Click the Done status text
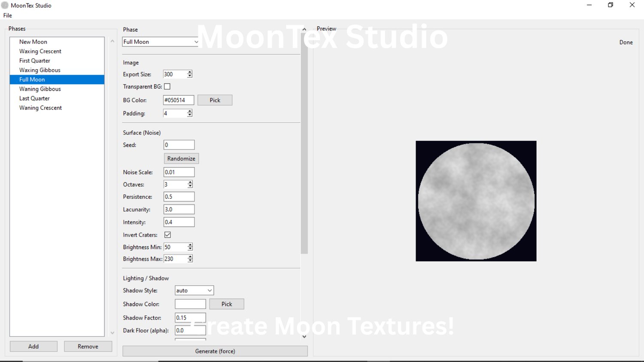The image size is (644, 362). point(626,43)
